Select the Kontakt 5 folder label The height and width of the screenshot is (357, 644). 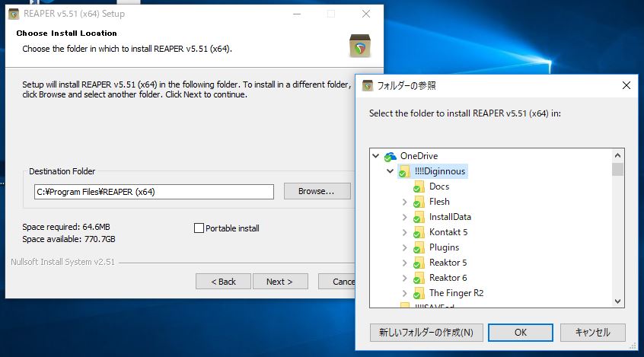point(448,231)
